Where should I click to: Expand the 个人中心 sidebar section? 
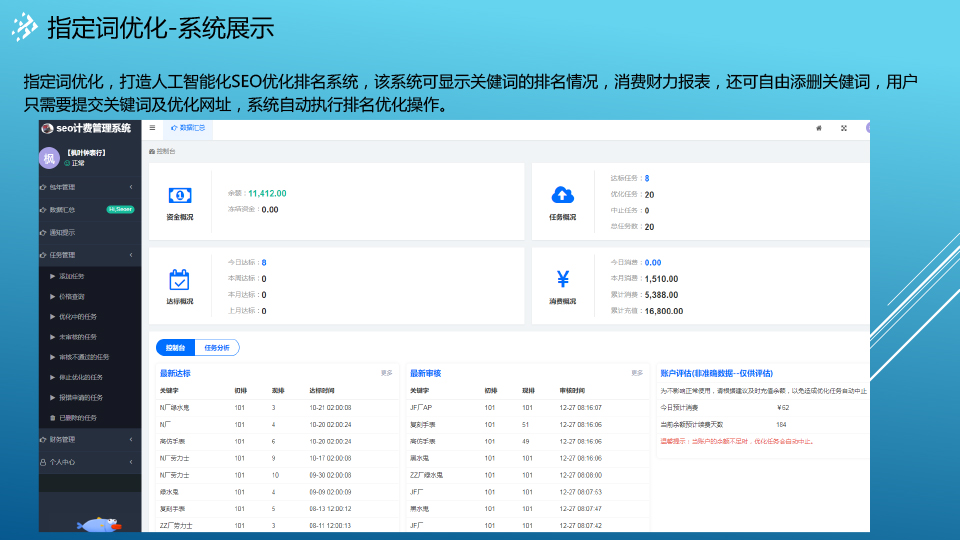pos(88,463)
